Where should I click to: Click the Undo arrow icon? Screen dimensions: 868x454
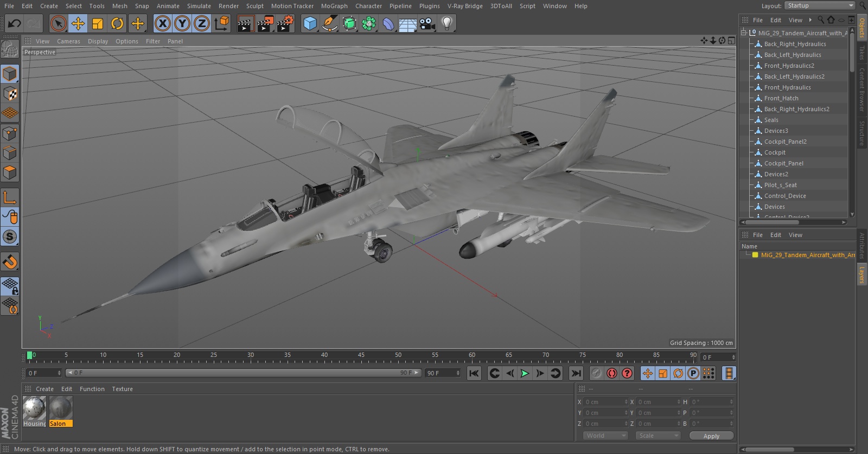(x=15, y=23)
